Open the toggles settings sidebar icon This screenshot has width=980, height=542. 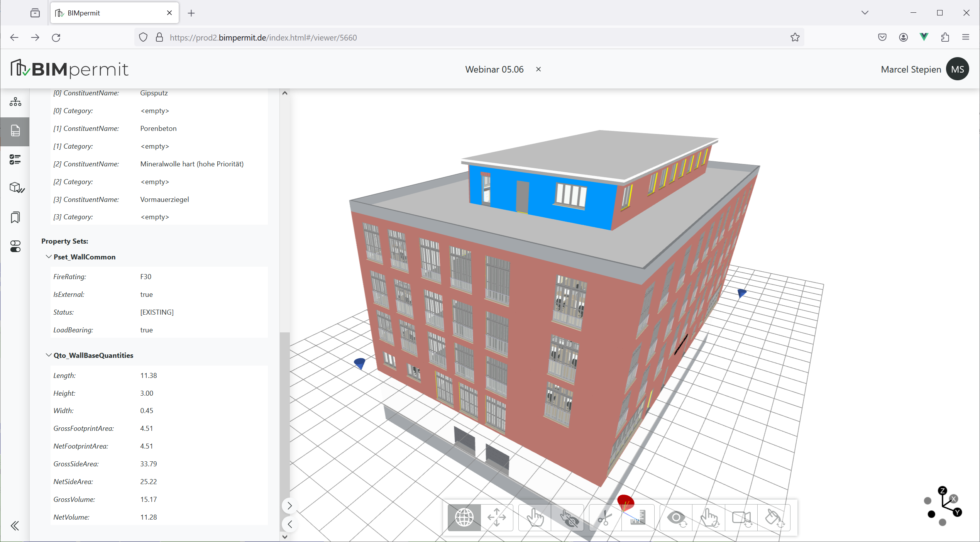tap(15, 246)
